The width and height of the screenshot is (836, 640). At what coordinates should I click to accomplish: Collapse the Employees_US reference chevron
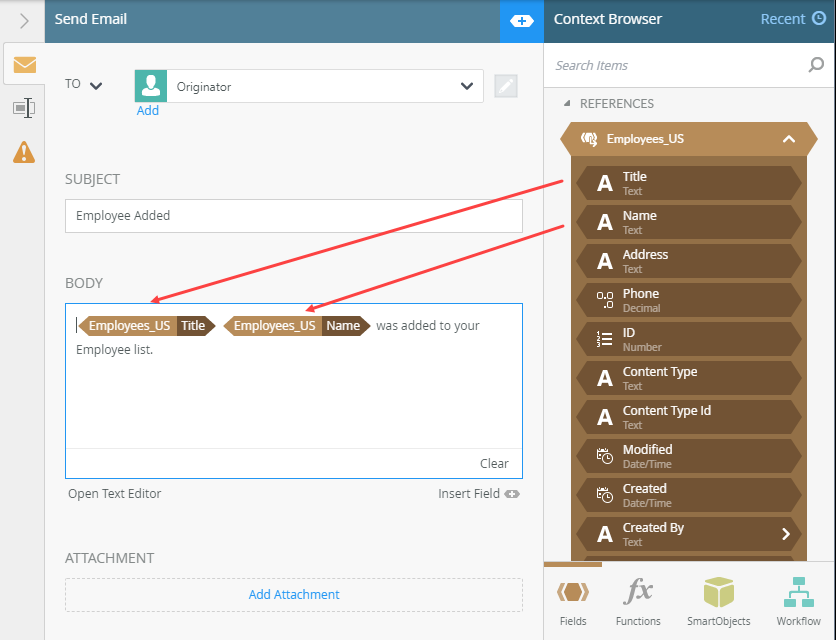click(789, 139)
